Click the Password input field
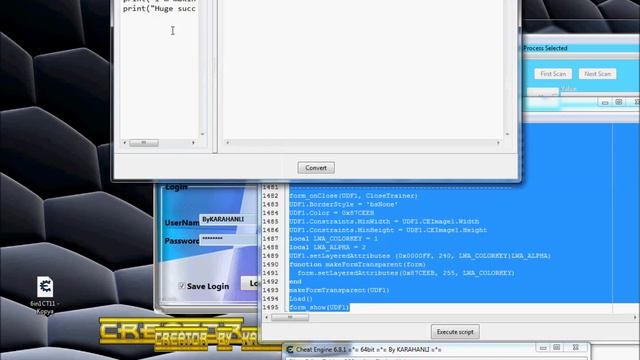This screenshot has height=360, width=640. pos(229,239)
